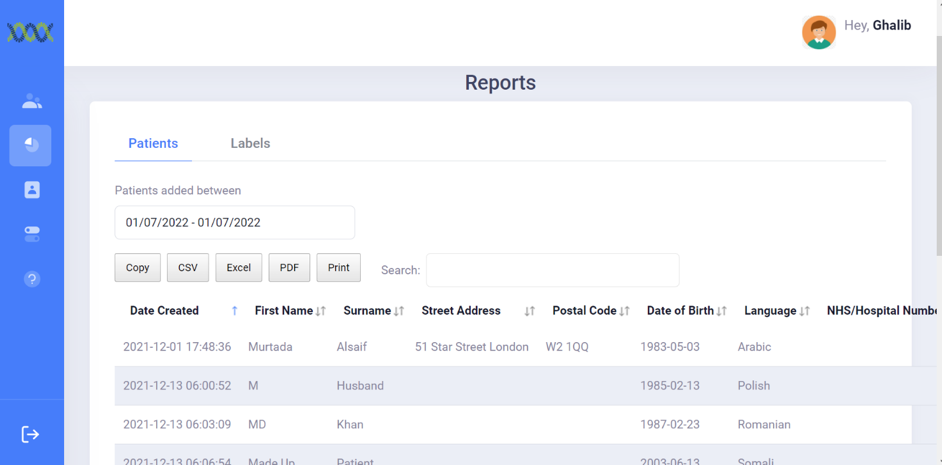
Task: Open the patients group sidebar icon
Action: pyautogui.click(x=32, y=101)
